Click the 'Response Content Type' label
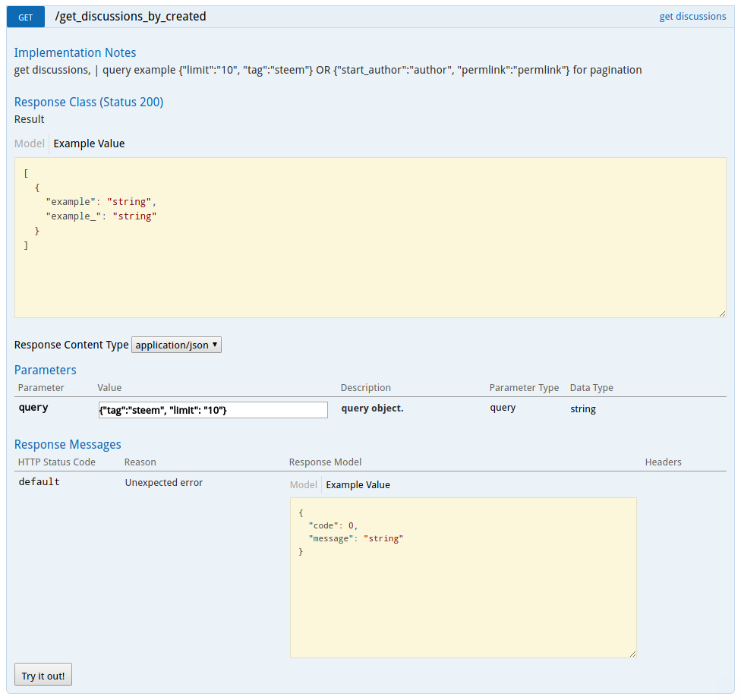741x700 pixels. pos(71,345)
